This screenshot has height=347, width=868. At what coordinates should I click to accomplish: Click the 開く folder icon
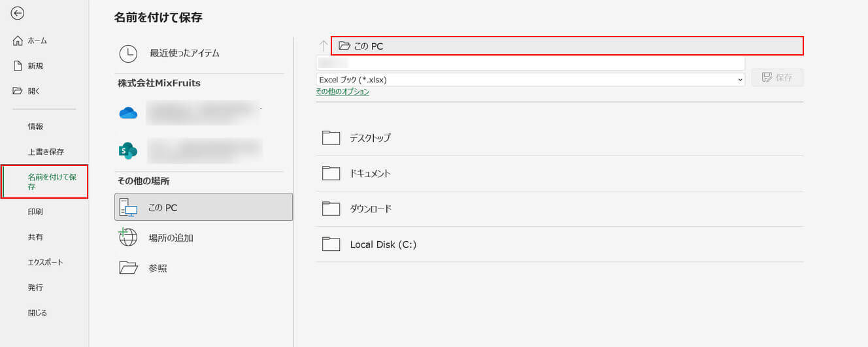point(18,91)
